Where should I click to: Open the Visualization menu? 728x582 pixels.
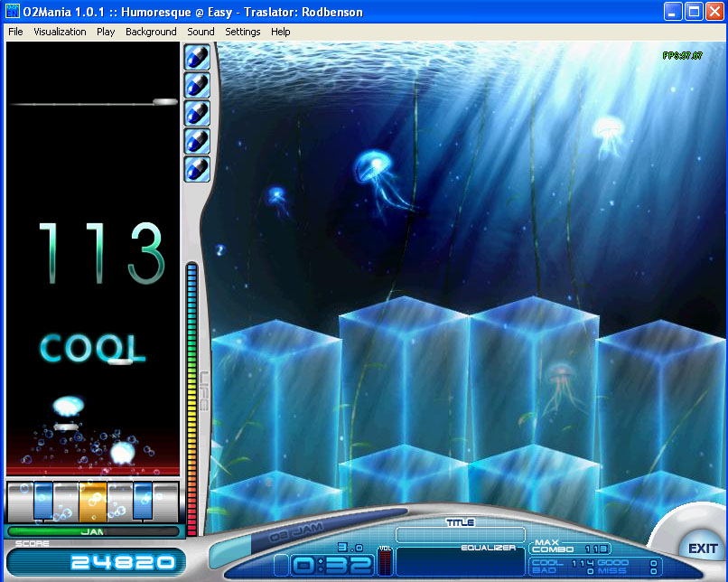tap(60, 32)
